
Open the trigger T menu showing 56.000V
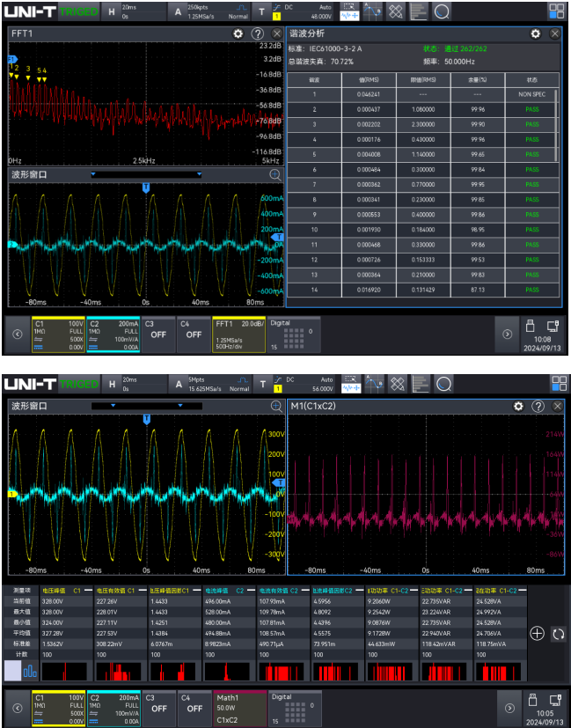(294, 385)
